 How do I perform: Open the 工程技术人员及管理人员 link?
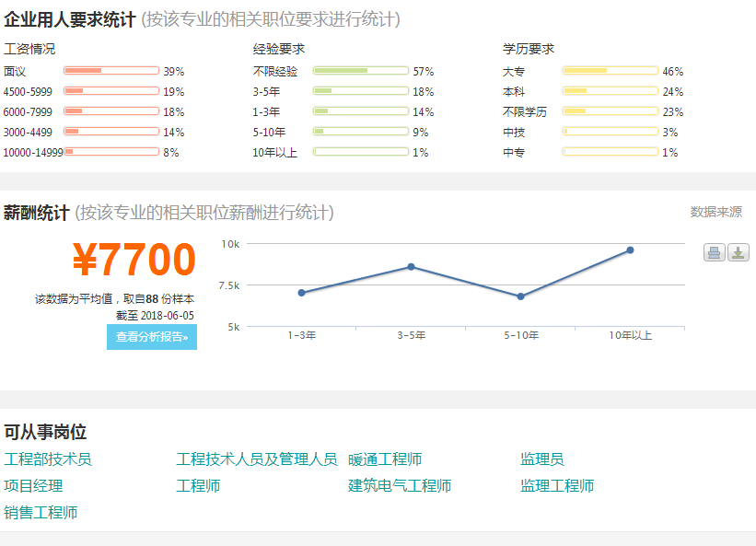coord(257,459)
